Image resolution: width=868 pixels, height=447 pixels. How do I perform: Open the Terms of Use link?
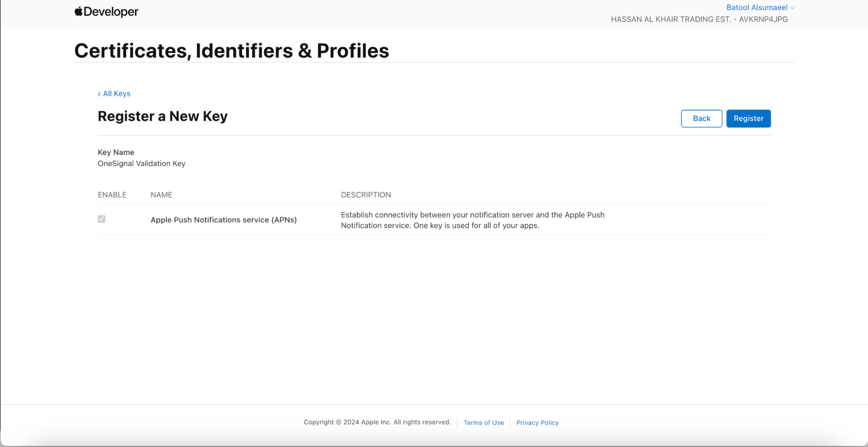483,423
